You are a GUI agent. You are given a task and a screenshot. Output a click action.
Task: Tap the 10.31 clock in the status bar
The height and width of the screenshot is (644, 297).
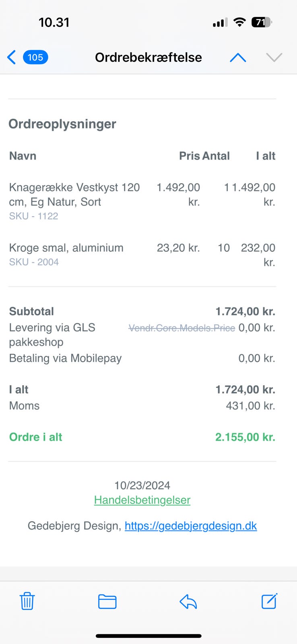click(x=54, y=23)
